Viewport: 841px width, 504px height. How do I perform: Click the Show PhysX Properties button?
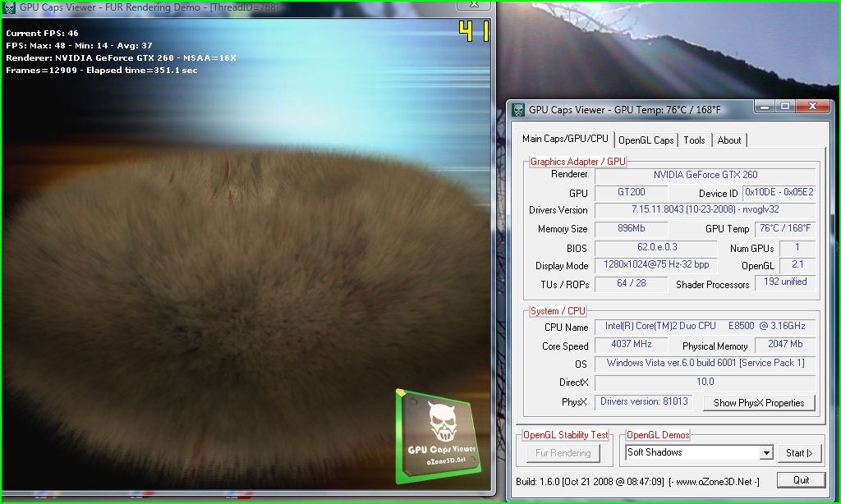(x=758, y=403)
